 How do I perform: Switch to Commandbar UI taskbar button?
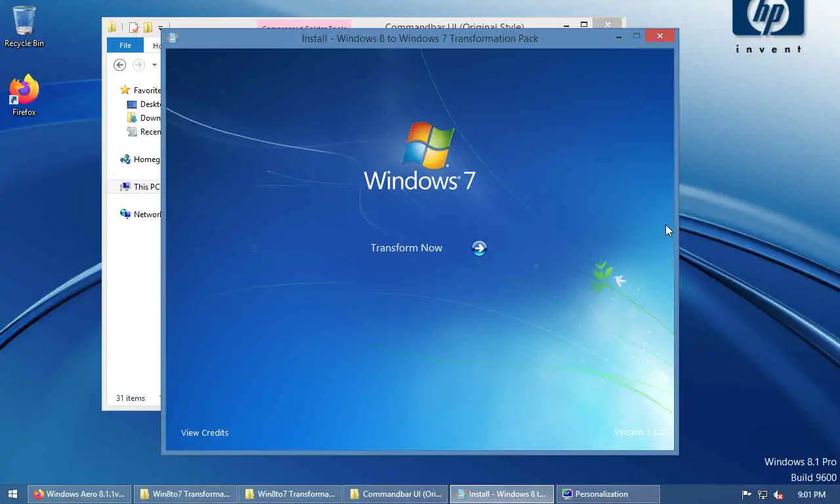coord(396,494)
